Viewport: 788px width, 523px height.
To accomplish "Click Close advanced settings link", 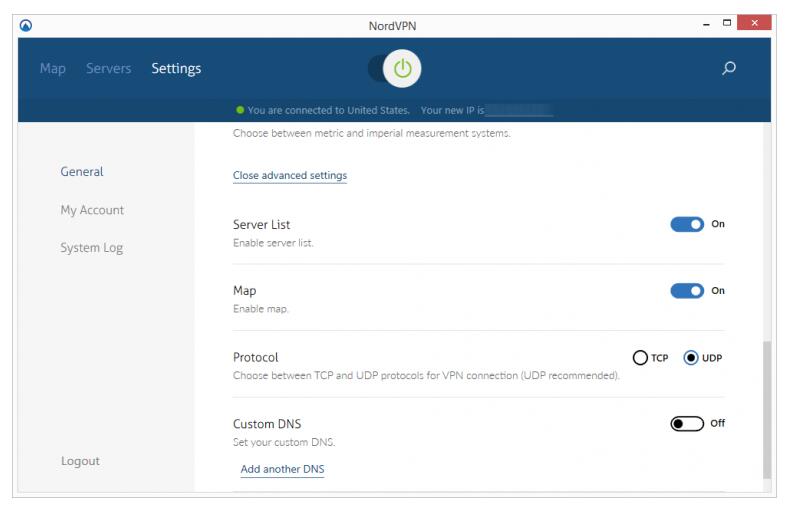I will tap(290, 175).
